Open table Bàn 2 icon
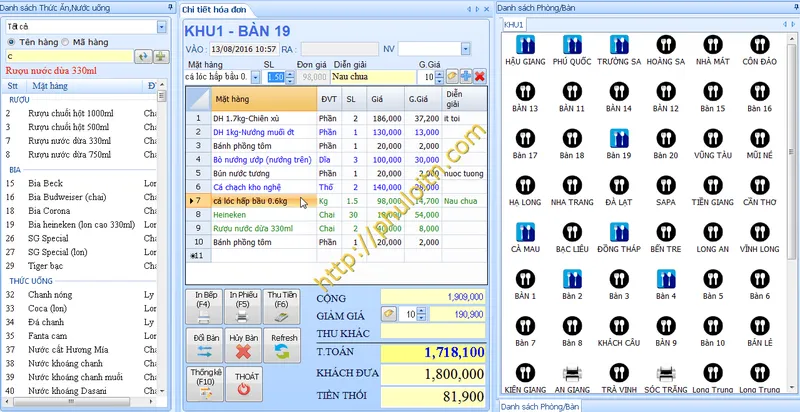This screenshot has width=800, height=412. 572,279
